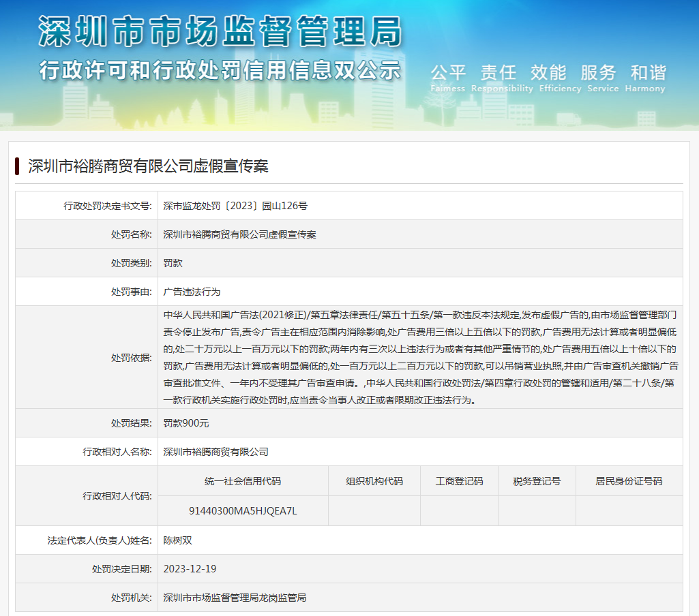Click the 处罚机关 value 深圳市市场监督管理局龙岗监管局
The image size is (699, 616).
[235, 598]
